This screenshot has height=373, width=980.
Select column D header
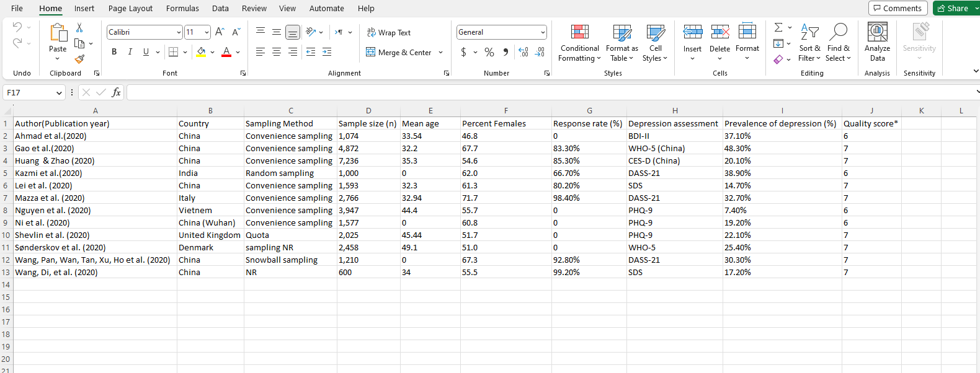(368, 111)
